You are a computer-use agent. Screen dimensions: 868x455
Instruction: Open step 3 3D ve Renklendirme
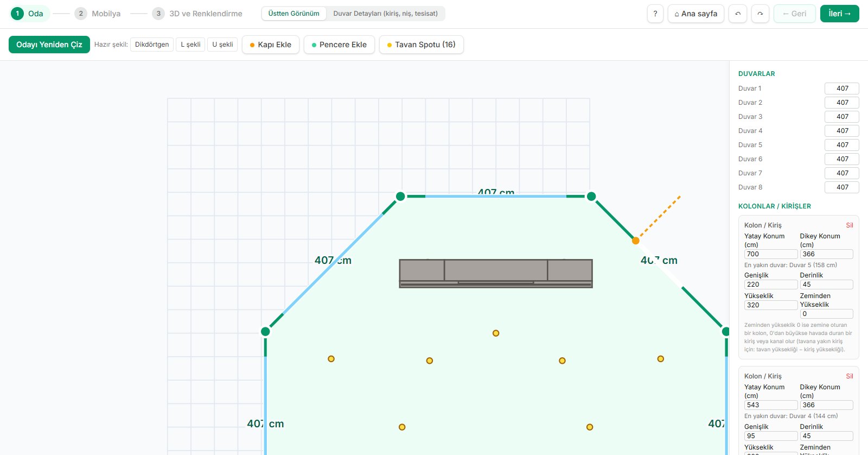[x=197, y=14]
